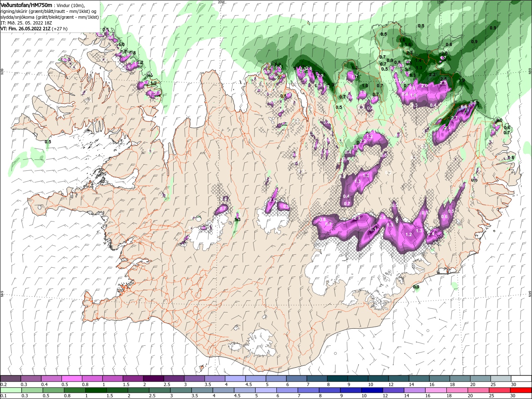The width and height of the screenshot is (532, 399).
Task: Pick the rain legend swatch between 12 and 14
Action: tap(394, 390)
